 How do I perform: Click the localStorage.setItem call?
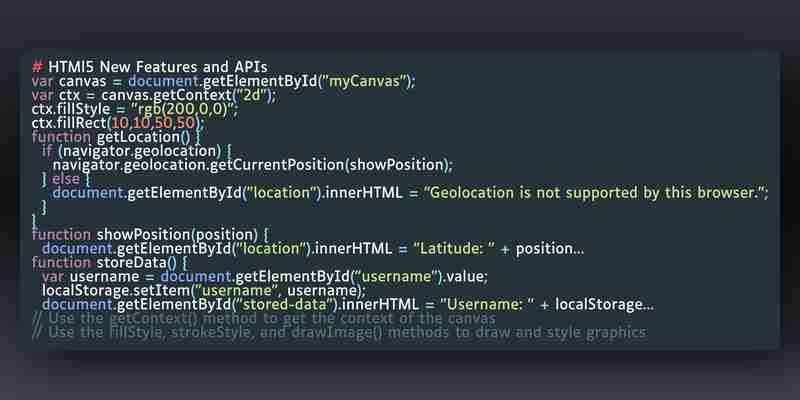[x=204, y=290]
